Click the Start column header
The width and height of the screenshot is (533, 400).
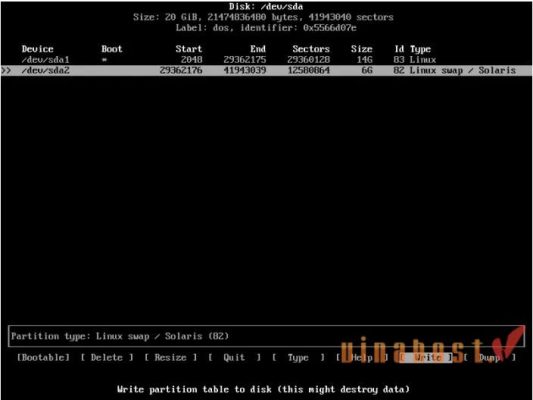(x=189, y=49)
